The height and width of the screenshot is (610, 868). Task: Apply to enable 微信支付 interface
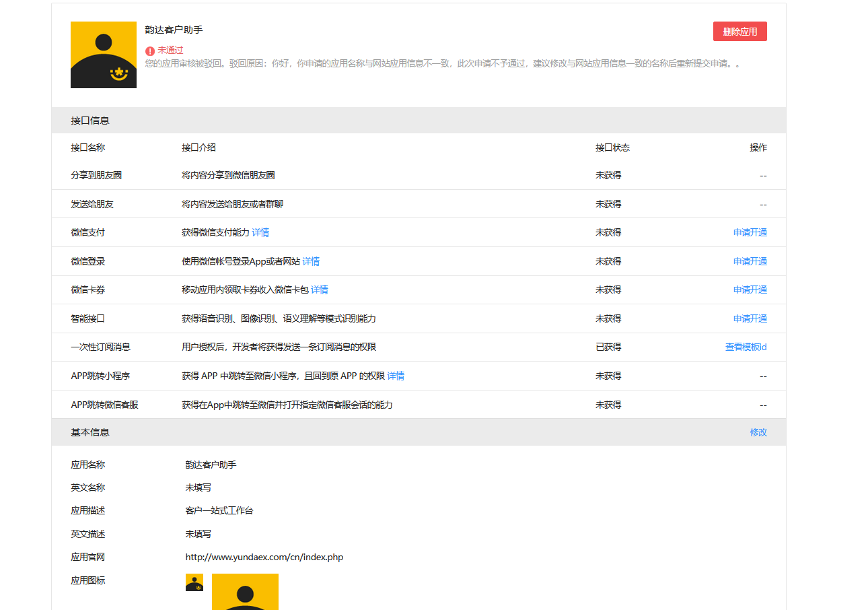click(750, 232)
